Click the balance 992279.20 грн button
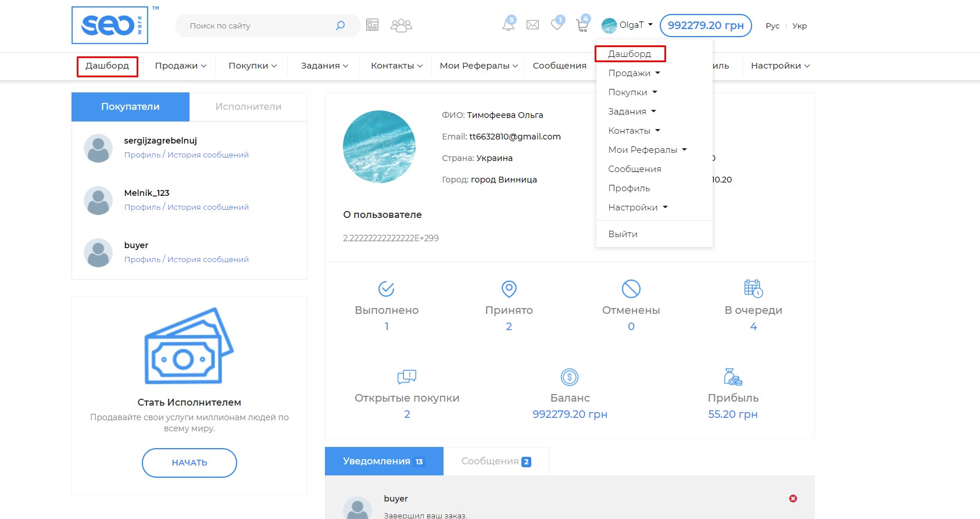980x519 pixels. pos(706,26)
